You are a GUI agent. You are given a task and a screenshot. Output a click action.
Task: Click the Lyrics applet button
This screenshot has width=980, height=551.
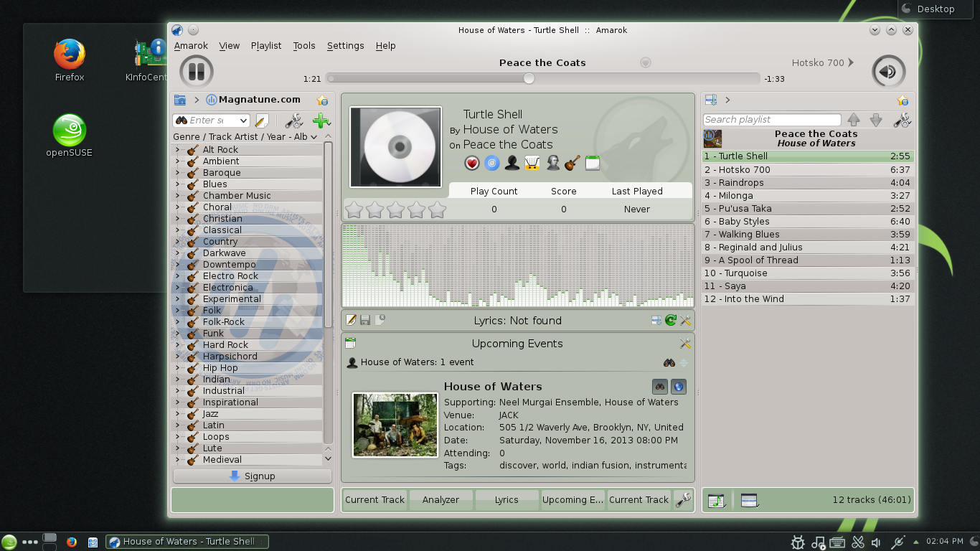point(507,499)
